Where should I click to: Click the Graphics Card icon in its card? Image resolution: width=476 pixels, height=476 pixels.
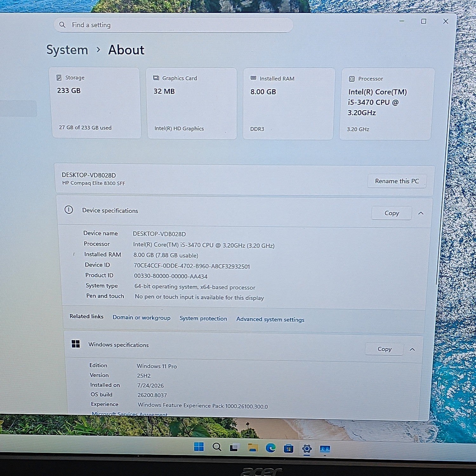[156, 78]
